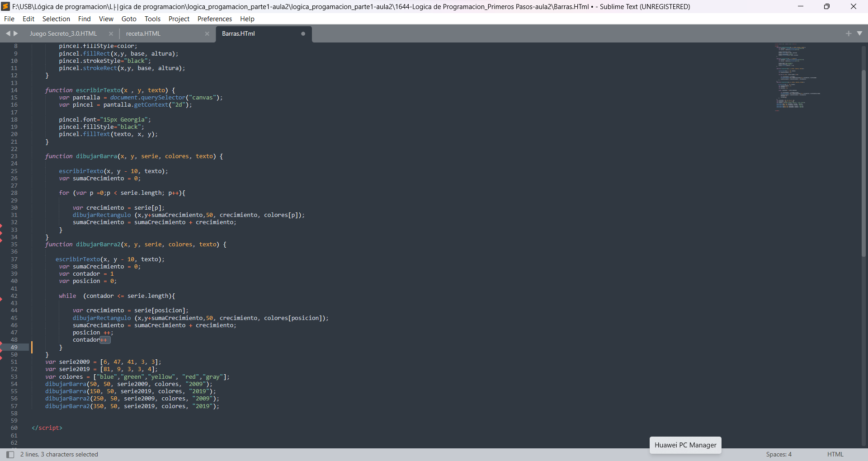Click 'dibujarBarra(50, 50, serie2009' call
868x461 pixels.
point(129,384)
